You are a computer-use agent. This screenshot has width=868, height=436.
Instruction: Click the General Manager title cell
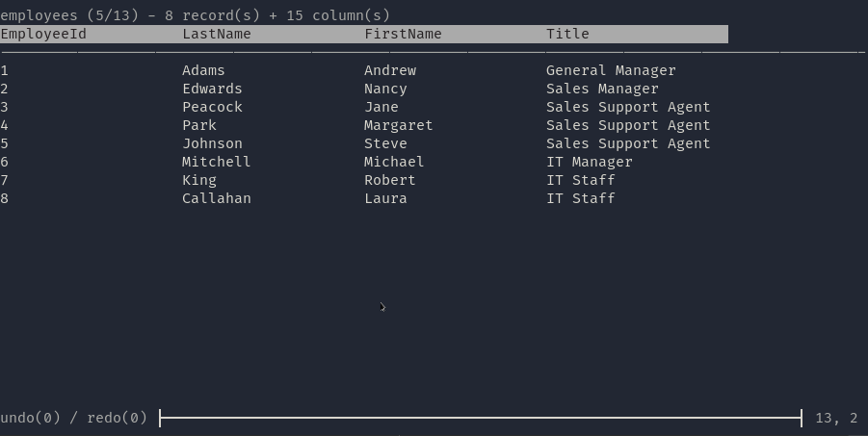tap(611, 71)
